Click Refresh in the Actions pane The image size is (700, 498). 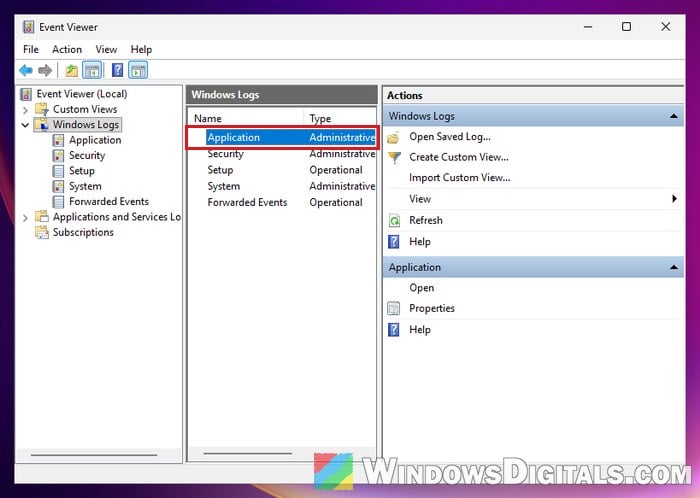pyautogui.click(x=425, y=220)
